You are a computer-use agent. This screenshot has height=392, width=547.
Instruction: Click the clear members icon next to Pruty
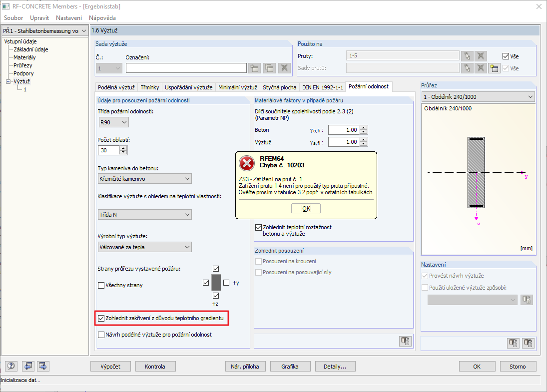[x=481, y=56]
